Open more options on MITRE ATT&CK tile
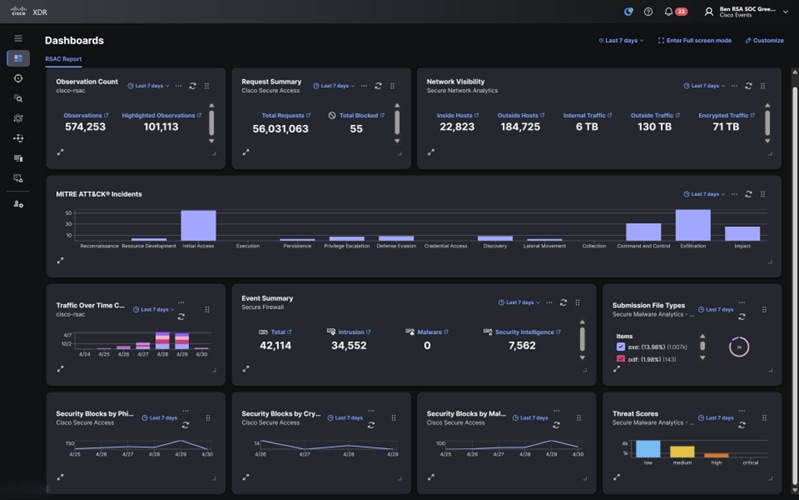 734,194
